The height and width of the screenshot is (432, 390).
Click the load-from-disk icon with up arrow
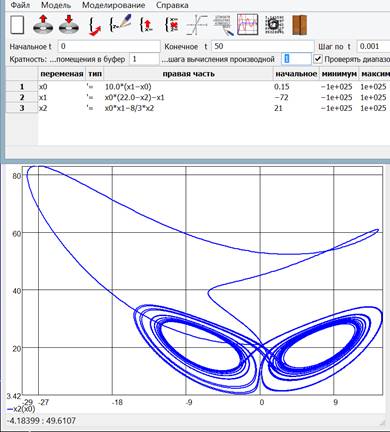(43, 24)
